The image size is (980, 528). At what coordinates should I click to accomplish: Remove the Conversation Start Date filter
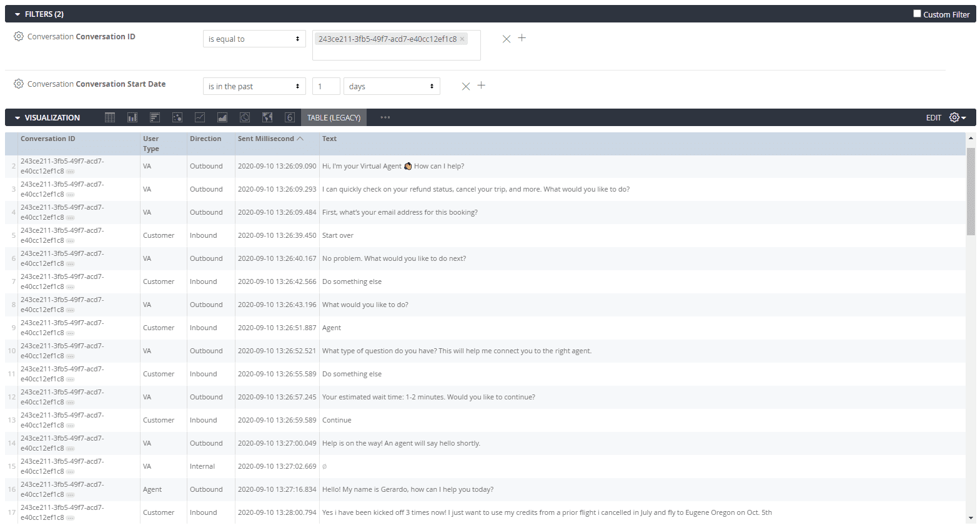coord(466,86)
